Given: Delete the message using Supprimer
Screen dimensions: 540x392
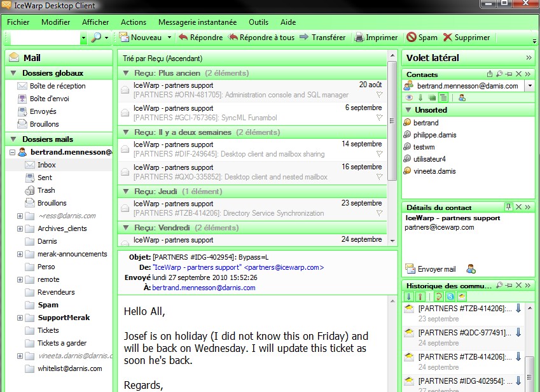Looking at the screenshot, I should [448, 38].
